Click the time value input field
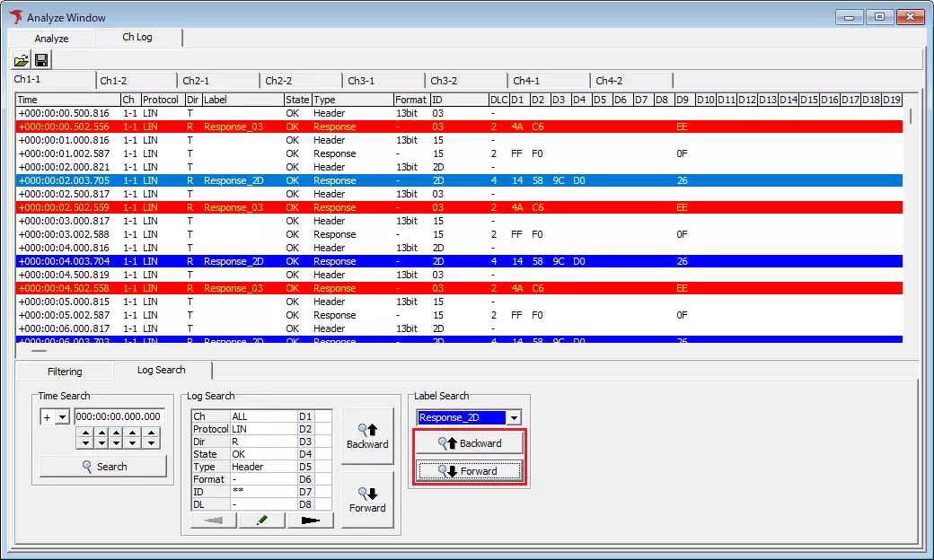934x560 pixels. pos(118,416)
